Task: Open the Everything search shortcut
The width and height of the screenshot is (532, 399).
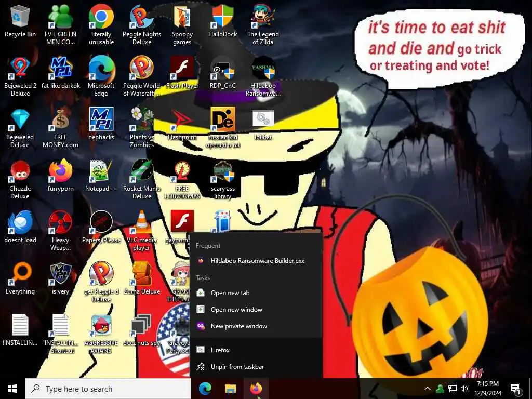Action: pyautogui.click(x=20, y=278)
